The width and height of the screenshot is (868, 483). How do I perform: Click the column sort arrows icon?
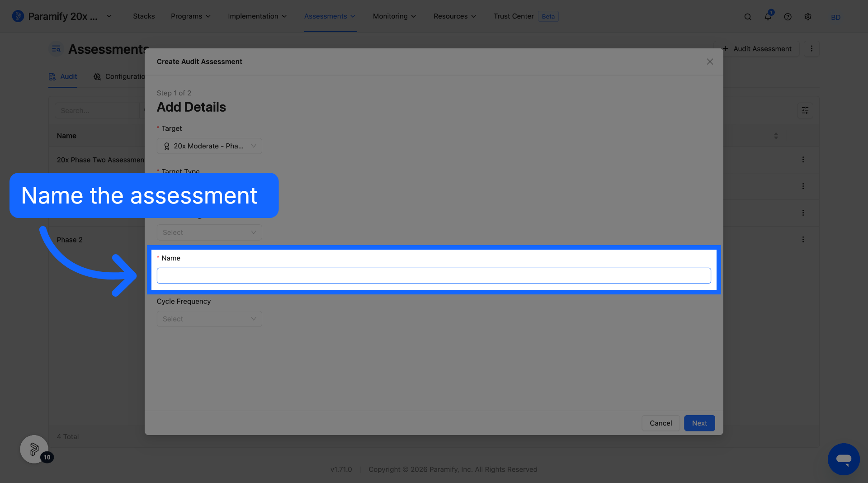776,136
